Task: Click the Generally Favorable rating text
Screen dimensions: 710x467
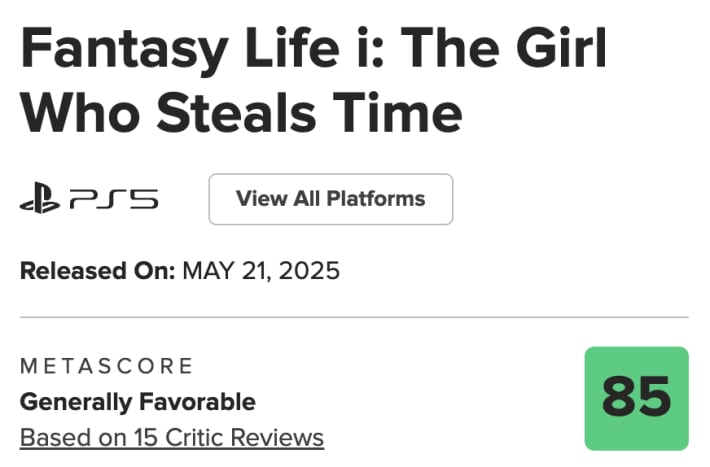Action: [x=138, y=402]
